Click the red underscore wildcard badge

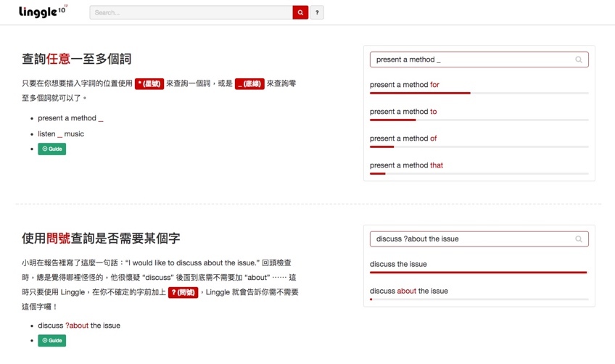(249, 83)
